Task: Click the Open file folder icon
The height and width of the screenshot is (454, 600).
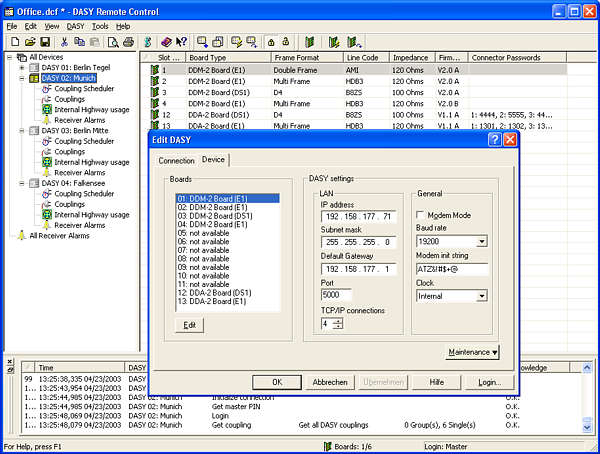Action: point(29,42)
